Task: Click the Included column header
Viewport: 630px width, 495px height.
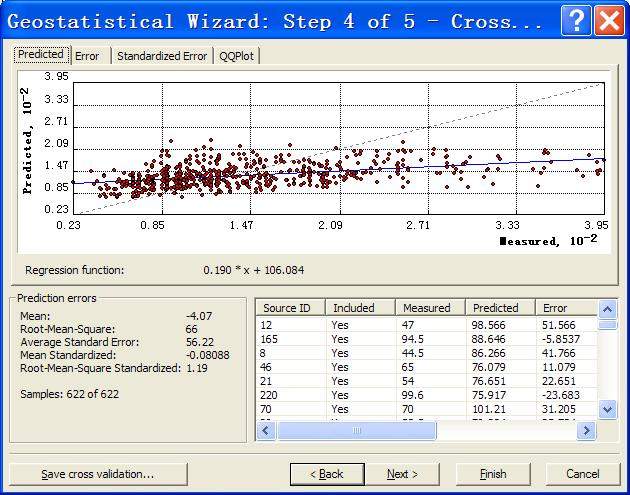Action: [x=360, y=308]
